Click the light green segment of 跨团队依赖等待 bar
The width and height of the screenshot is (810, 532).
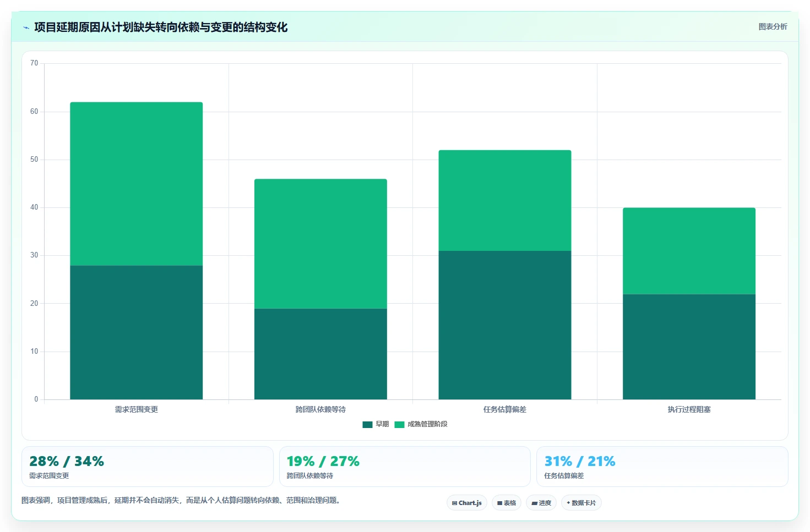pos(320,244)
